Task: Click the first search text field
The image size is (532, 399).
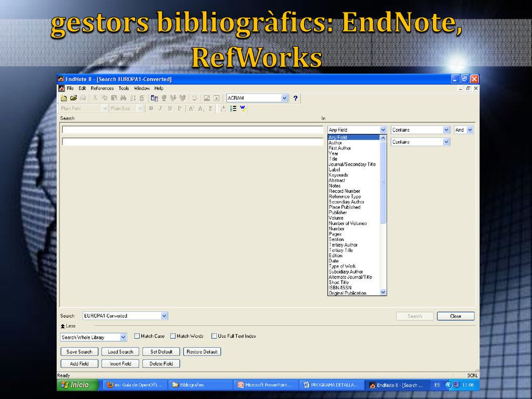Action: pos(192,130)
